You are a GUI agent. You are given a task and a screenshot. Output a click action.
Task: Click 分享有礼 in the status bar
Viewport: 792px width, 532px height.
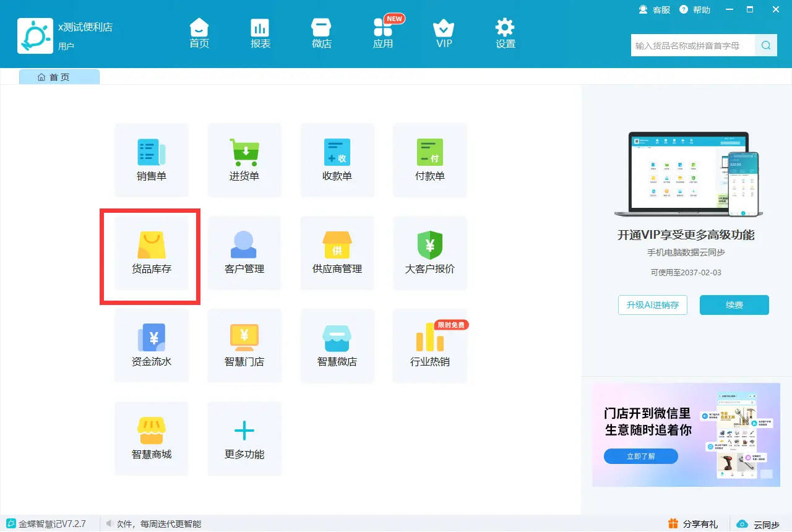(693, 524)
